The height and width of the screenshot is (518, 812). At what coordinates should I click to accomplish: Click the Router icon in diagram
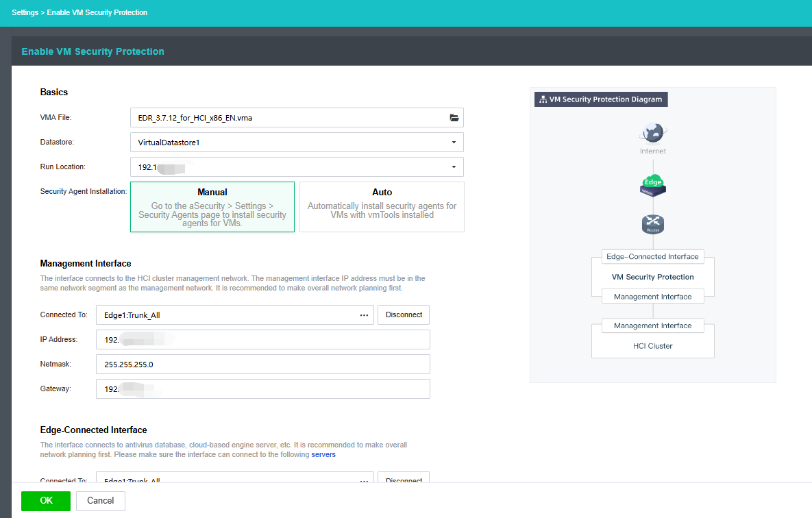(652, 224)
